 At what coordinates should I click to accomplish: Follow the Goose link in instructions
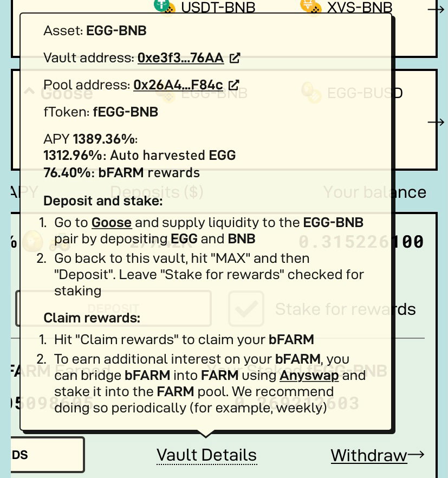pyautogui.click(x=112, y=223)
